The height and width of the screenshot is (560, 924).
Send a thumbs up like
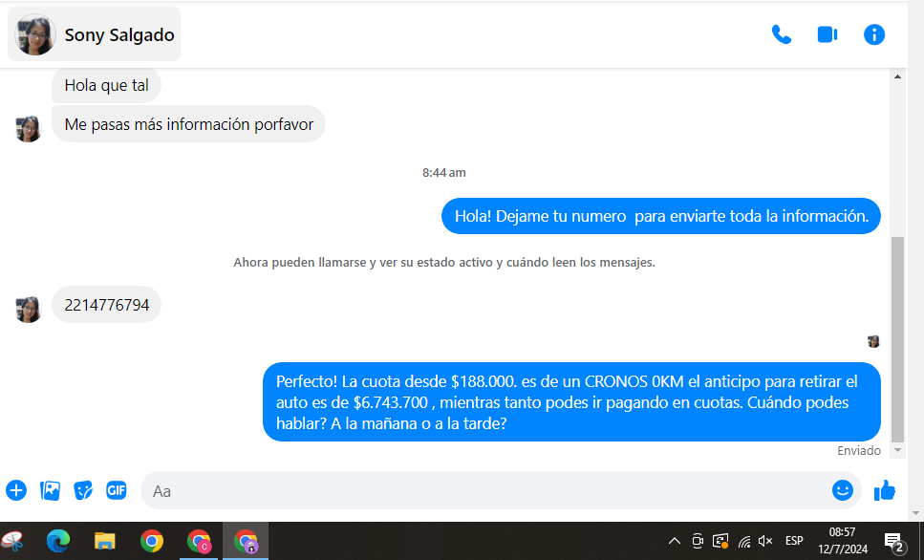pyautogui.click(x=885, y=490)
